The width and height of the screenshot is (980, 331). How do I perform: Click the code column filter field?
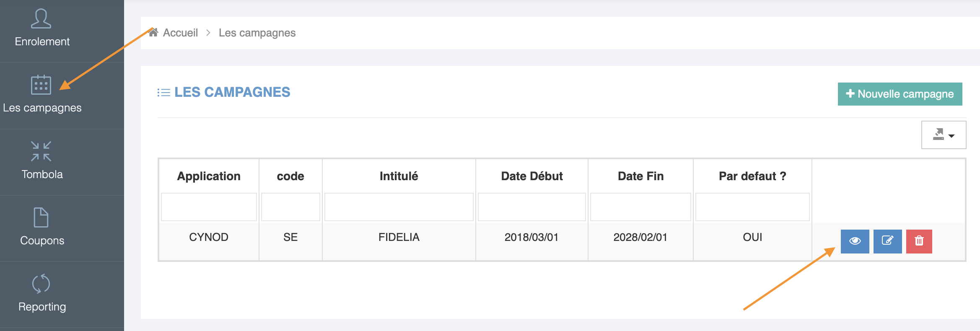click(290, 207)
